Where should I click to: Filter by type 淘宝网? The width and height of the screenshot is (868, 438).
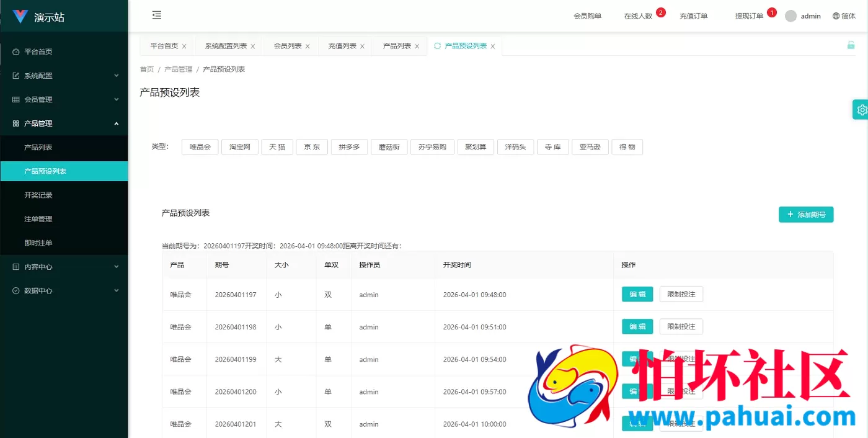tap(240, 147)
